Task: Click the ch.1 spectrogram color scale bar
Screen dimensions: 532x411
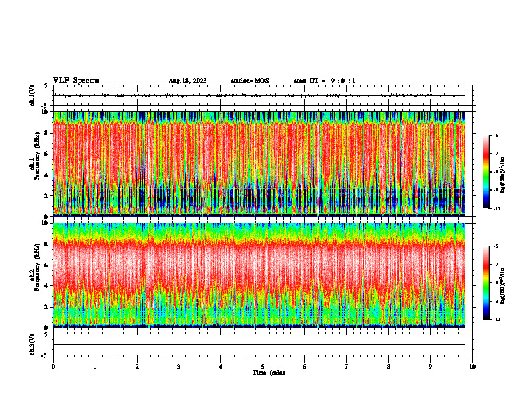Action: click(486, 172)
